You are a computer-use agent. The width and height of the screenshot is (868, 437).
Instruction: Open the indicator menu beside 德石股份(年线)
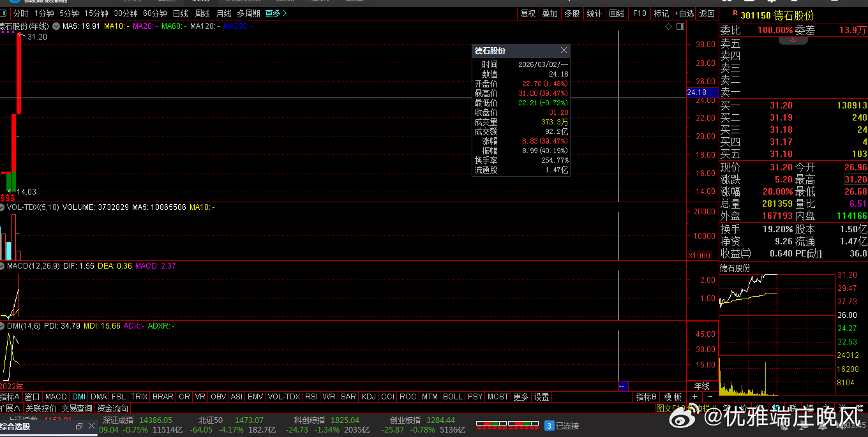click(57, 26)
